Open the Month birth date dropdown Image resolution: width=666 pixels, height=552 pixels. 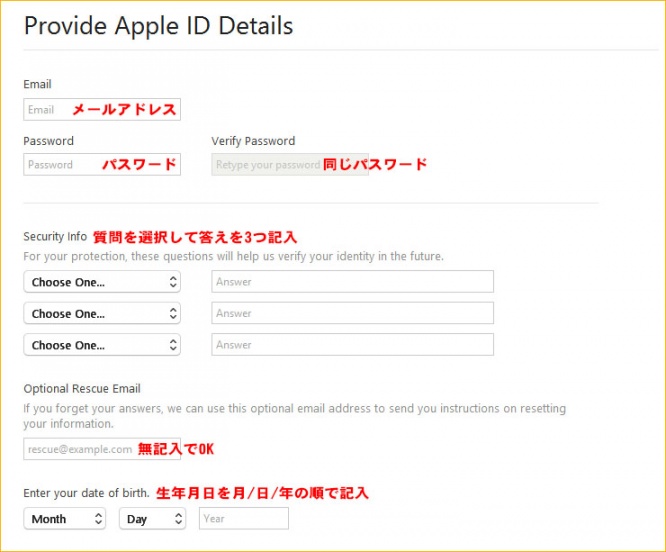coord(65,518)
